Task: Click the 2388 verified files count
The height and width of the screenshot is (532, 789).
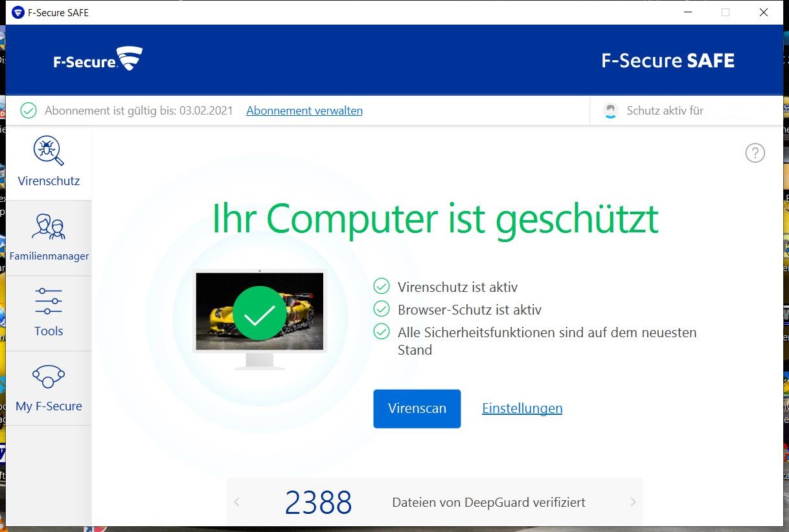Action: (x=319, y=502)
